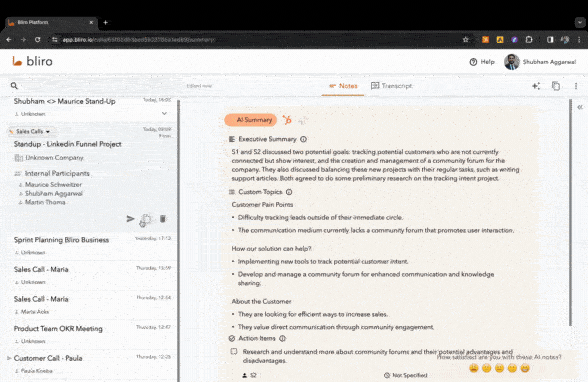Bookmark page with star icon
Image resolution: width=588 pixels, height=382 pixels.
tap(465, 39)
